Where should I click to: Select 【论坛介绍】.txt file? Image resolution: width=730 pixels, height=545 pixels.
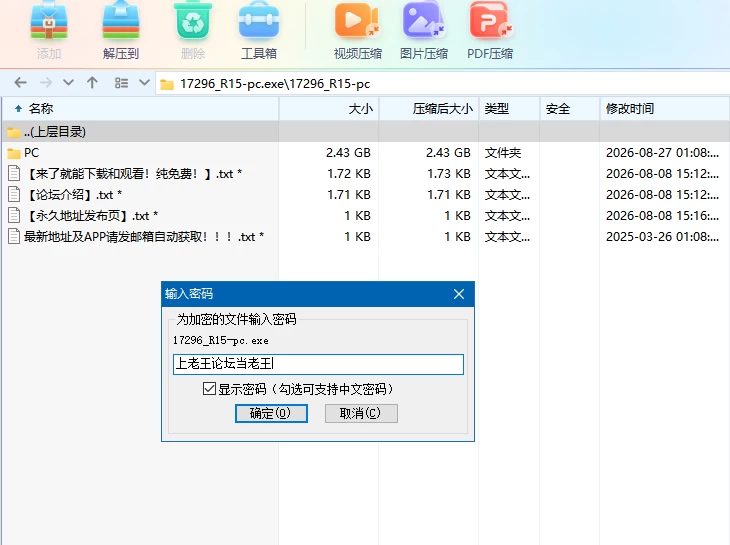pos(365,195)
